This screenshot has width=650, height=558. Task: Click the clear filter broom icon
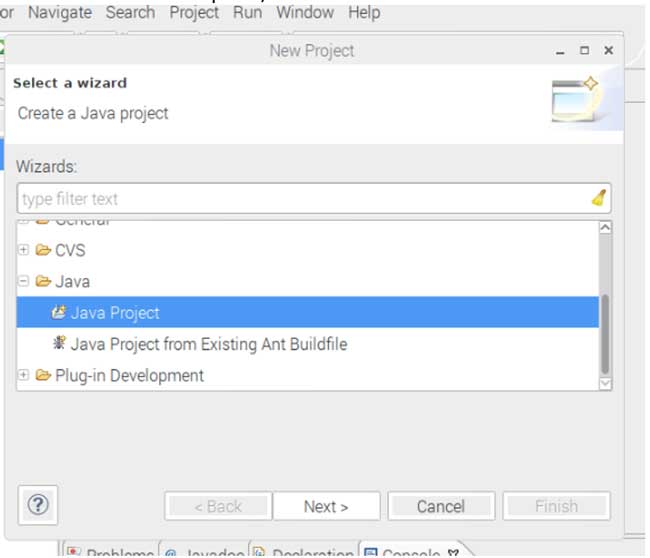pyautogui.click(x=598, y=198)
